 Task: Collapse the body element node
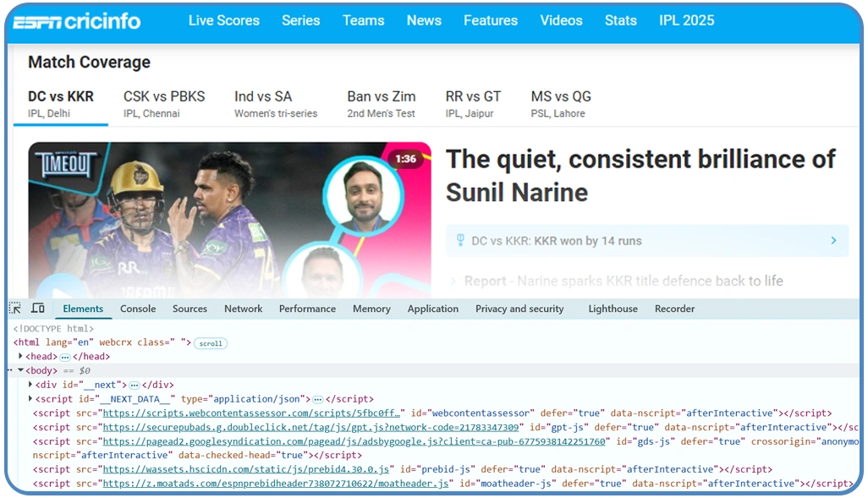[20, 370]
